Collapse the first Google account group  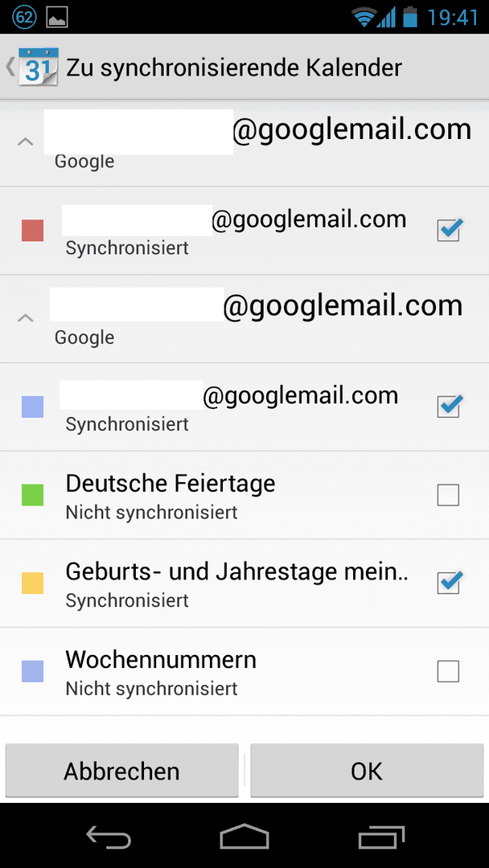(26, 141)
